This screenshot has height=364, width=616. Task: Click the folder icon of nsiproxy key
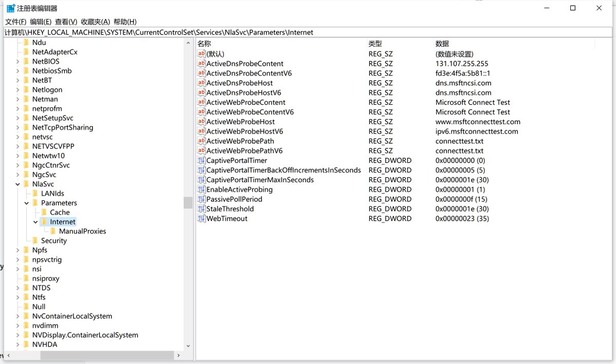26,278
